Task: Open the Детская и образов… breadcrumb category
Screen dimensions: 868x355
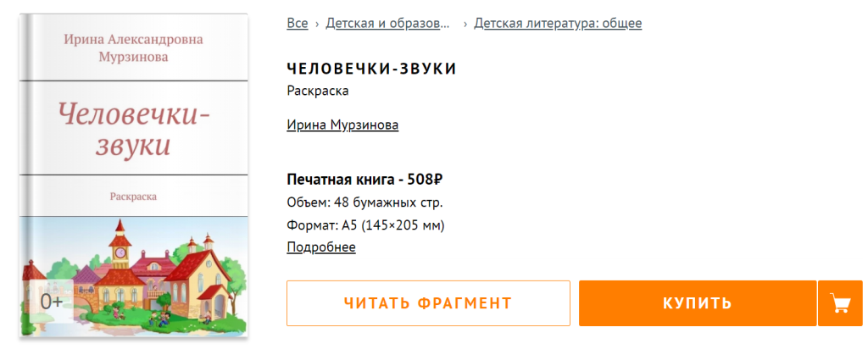Action: pyautogui.click(x=387, y=23)
